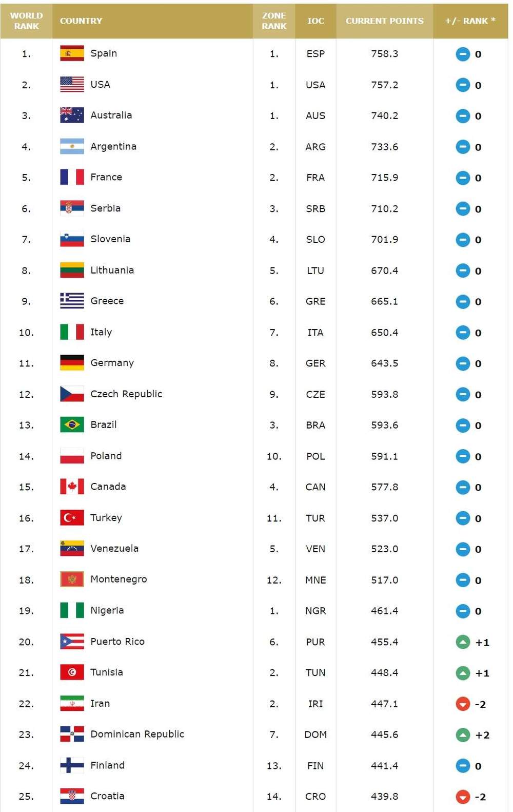
Task: Click the green up arrow for Dominican Republic
Action: [463, 735]
